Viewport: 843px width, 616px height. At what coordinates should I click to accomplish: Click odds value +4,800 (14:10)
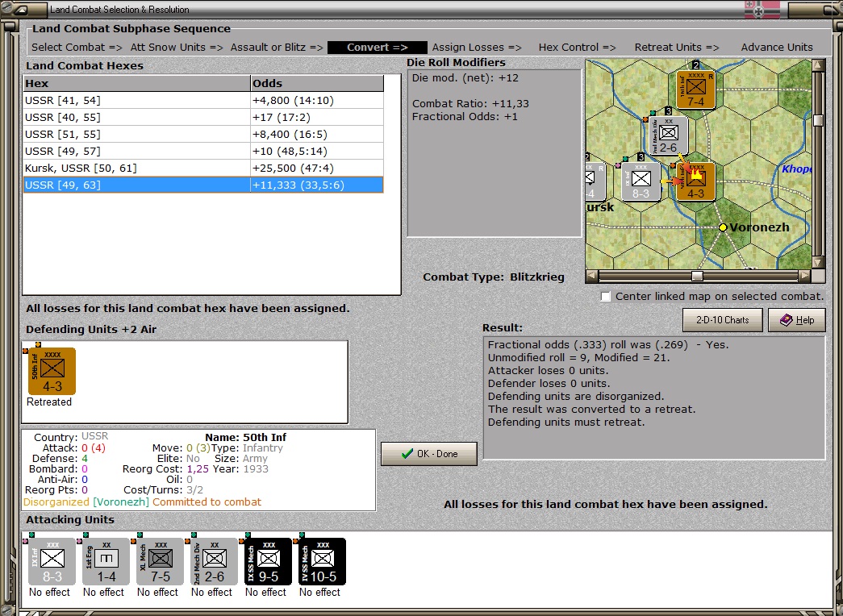[293, 101]
